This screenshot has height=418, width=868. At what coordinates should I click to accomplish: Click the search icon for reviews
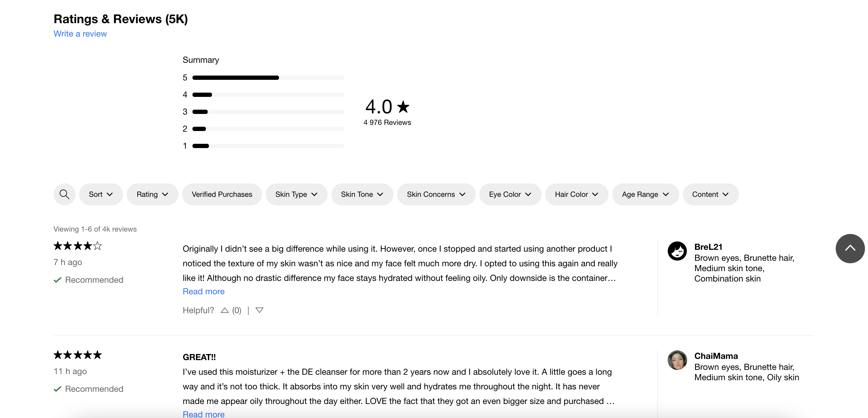[x=65, y=194]
